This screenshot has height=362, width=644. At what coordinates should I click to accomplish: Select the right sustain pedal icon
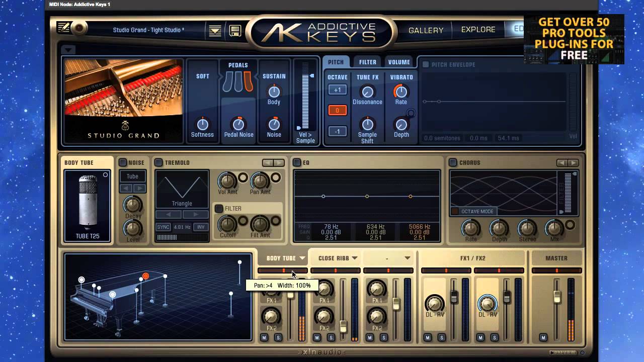click(248, 81)
